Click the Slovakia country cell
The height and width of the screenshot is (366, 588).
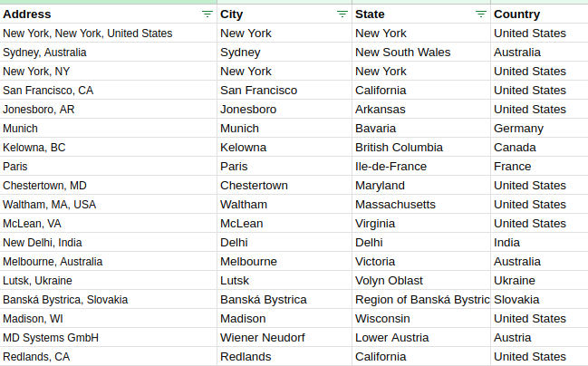tap(516, 300)
